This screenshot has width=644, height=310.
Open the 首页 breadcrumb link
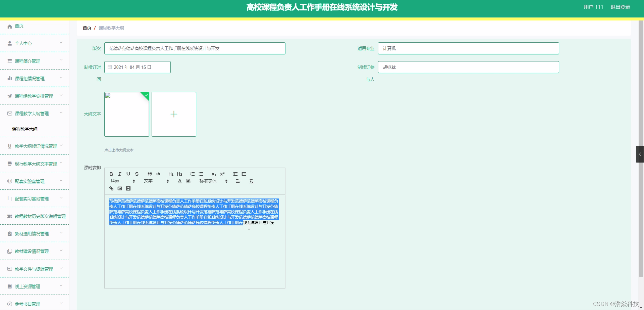pyautogui.click(x=86, y=28)
